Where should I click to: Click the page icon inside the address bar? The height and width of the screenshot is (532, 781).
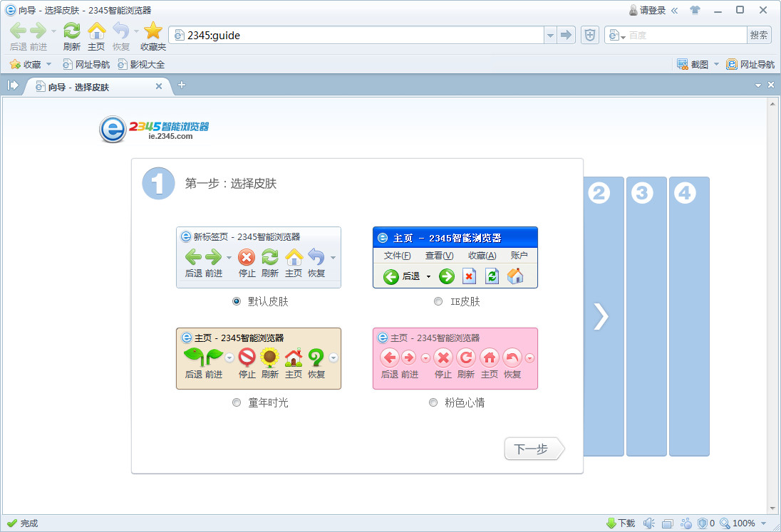tap(180, 36)
